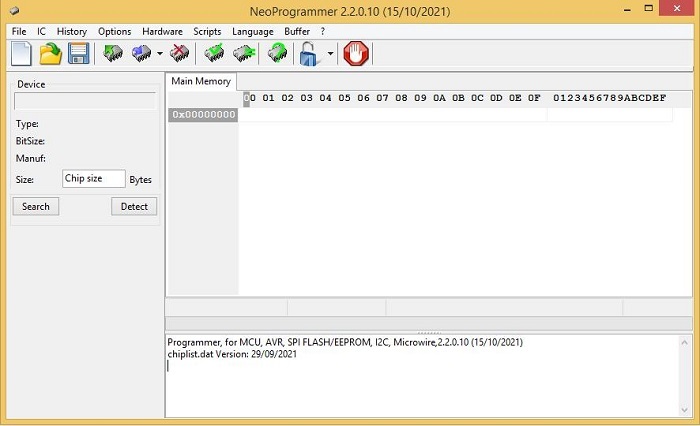Click the New file toolbar icon

[x=21, y=54]
